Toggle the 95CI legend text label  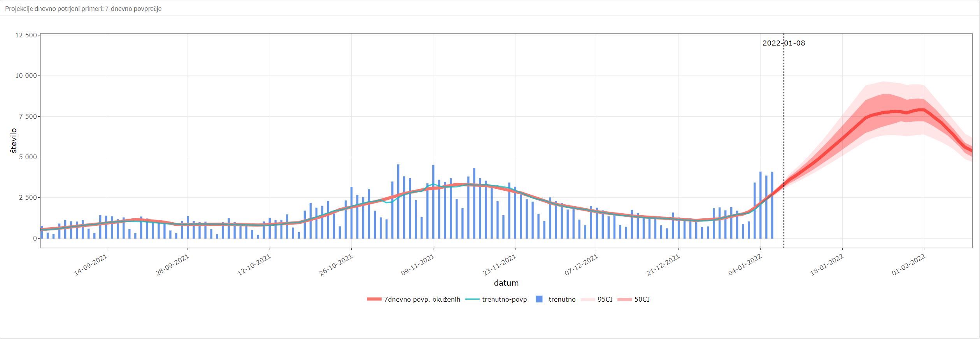point(605,299)
